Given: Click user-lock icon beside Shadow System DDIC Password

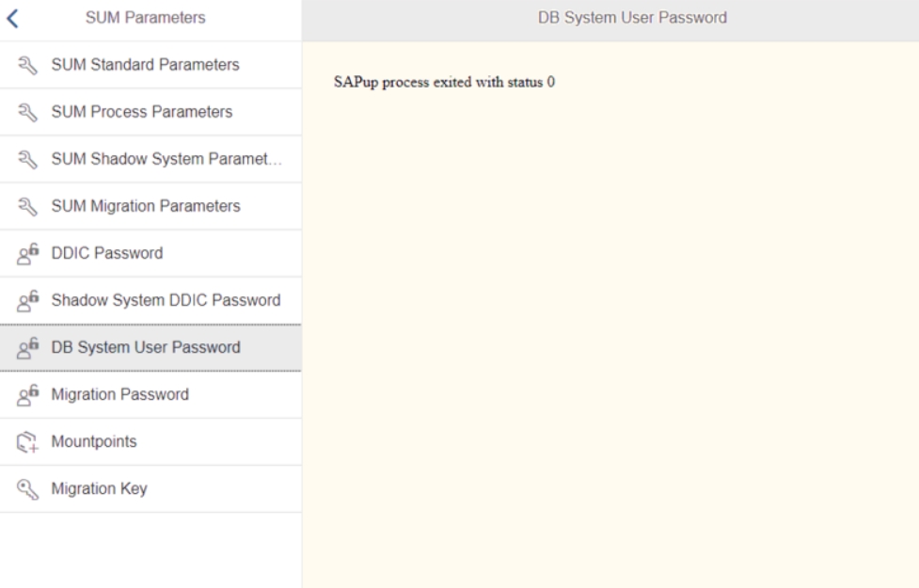Looking at the screenshot, I should point(27,301).
